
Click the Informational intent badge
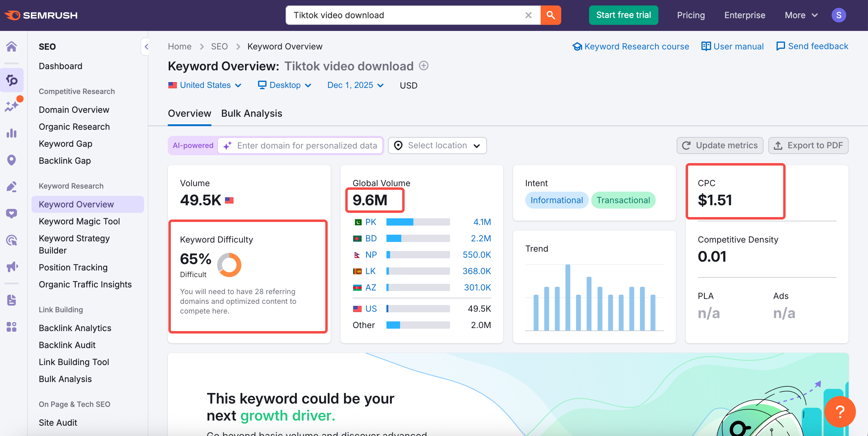pyautogui.click(x=557, y=200)
